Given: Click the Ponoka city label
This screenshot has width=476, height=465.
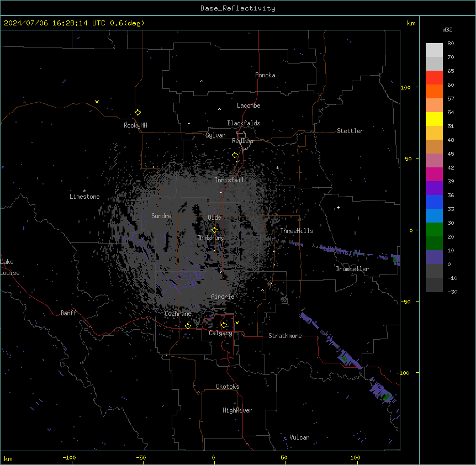Looking at the screenshot, I should point(265,75).
